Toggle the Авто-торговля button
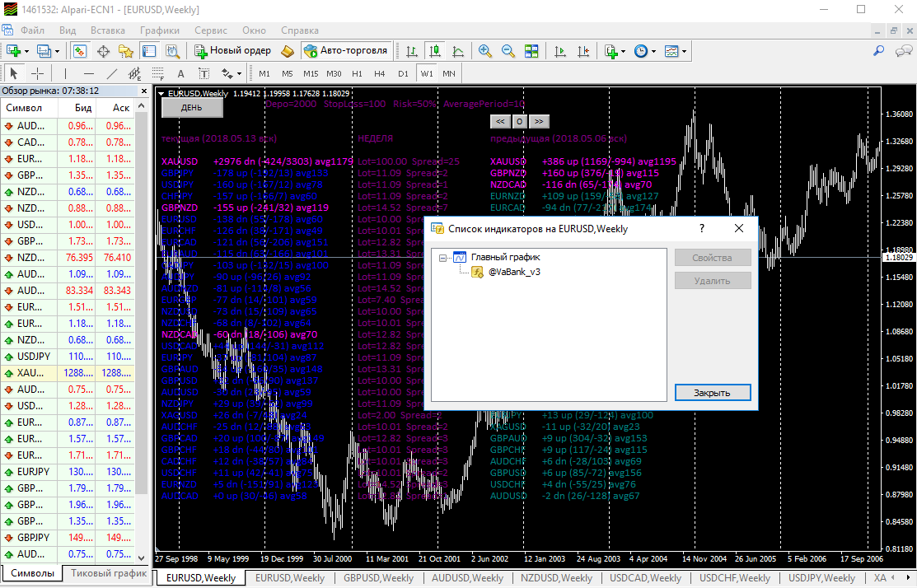917x588 pixels. [346, 51]
